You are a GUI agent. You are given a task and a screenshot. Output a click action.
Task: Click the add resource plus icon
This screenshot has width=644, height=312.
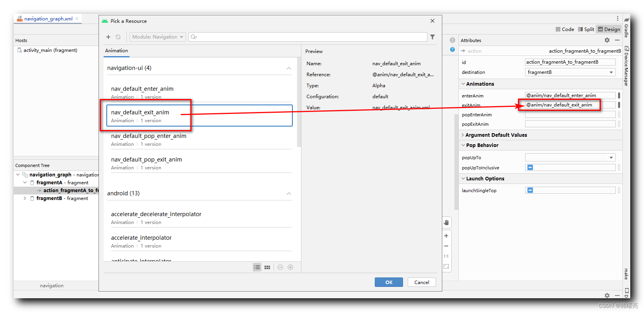click(x=108, y=37)
